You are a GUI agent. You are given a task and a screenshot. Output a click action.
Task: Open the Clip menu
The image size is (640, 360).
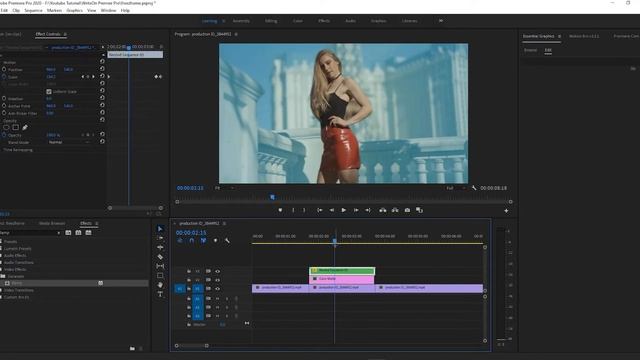(16, 10)
